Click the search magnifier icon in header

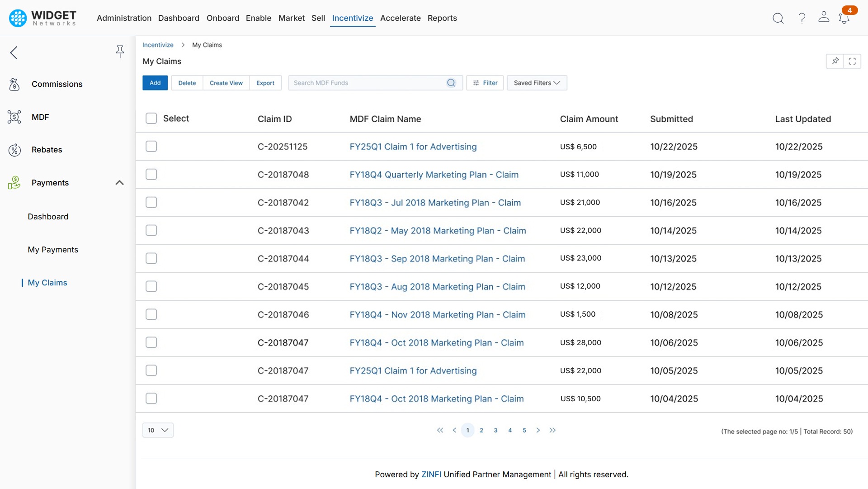(x=778, y=18)
